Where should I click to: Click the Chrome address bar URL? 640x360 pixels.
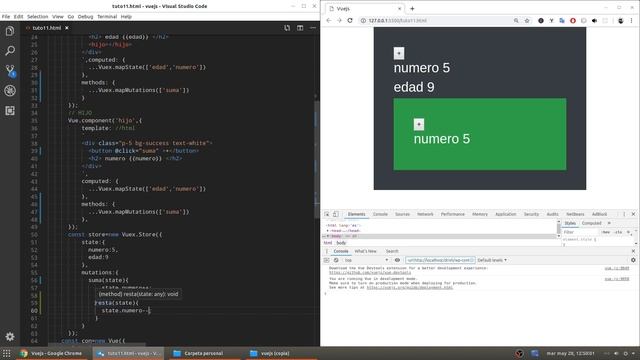(x=398, y=20)
